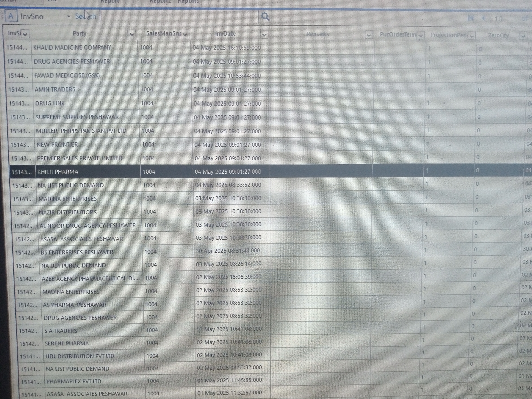
Task: Switch to the Report3 tab
Action: click(188, 1)
